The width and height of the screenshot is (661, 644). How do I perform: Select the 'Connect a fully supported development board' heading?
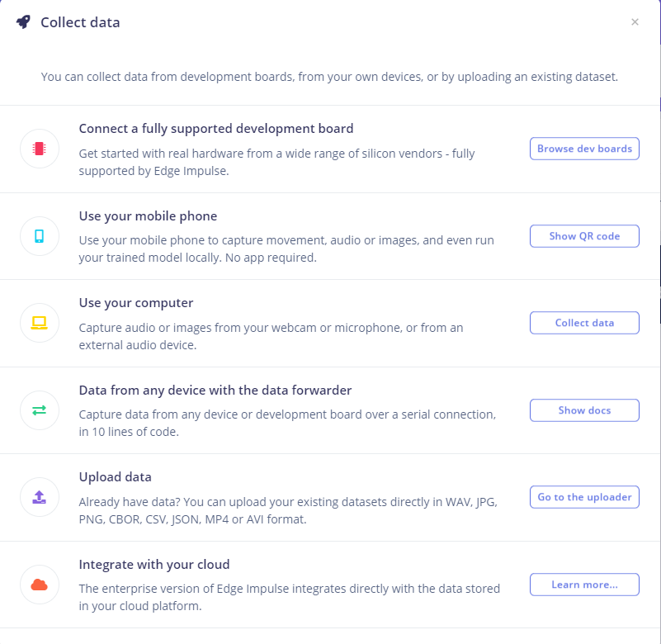[216, 129]
